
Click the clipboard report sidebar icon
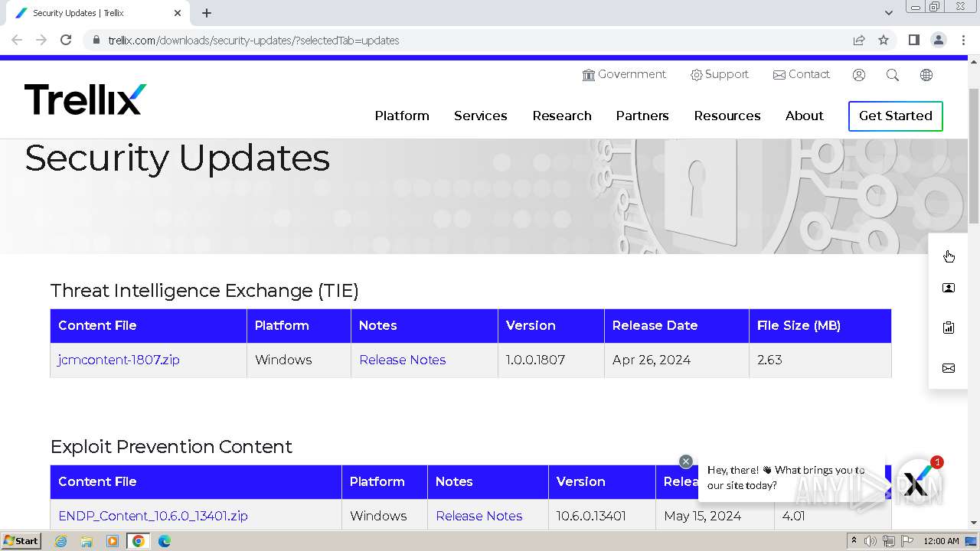(x=949, y=328)
